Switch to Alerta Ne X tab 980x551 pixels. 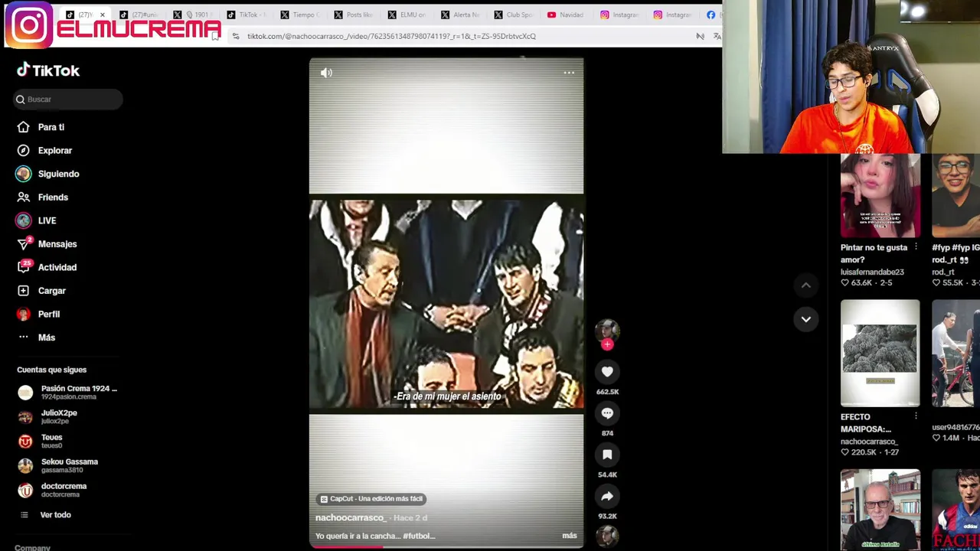pos(459,15)
